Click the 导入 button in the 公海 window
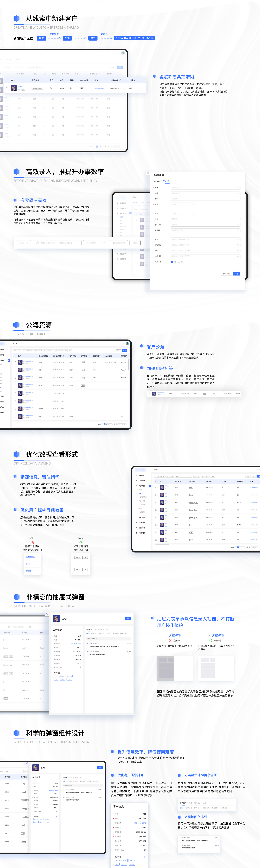The height and width of the screenshot is (868, 260). tap(118, 350)
